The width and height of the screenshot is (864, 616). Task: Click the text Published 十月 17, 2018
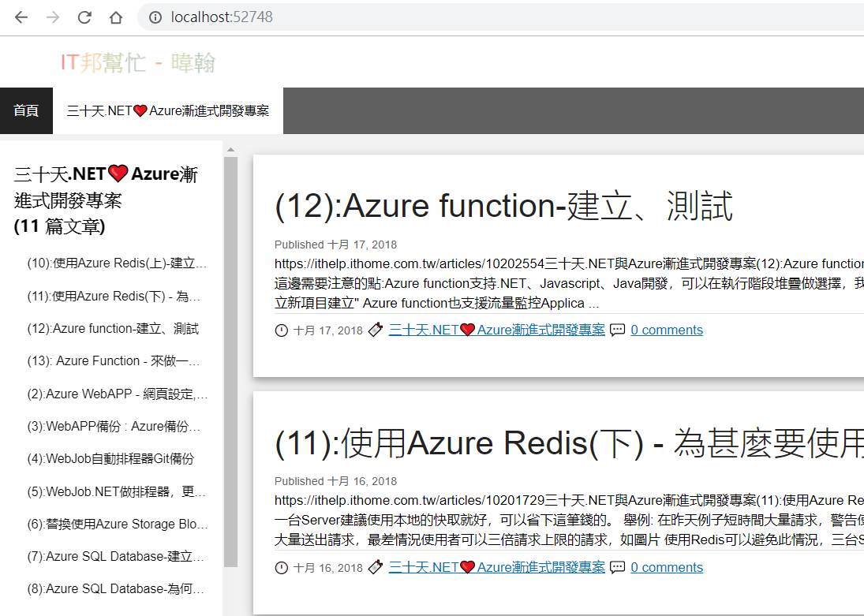pos(335,245)
